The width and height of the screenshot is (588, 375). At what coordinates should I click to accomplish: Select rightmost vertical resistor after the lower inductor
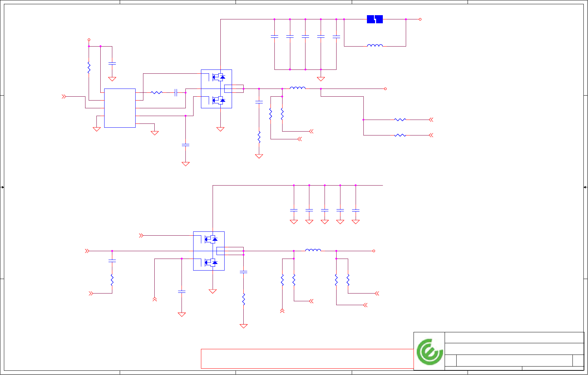348,280
